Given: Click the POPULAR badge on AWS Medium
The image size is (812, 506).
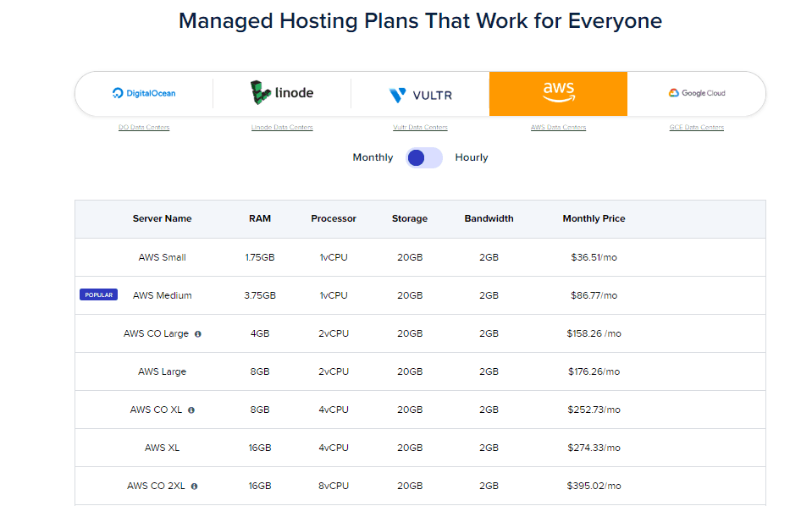Looking at the screenshot, I should (98, 295).
